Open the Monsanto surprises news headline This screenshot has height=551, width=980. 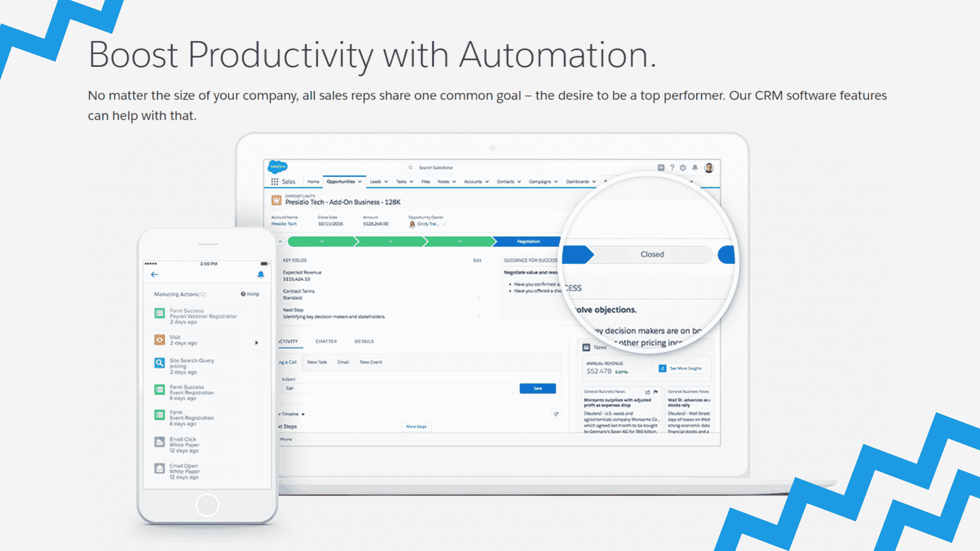(618, 403)
